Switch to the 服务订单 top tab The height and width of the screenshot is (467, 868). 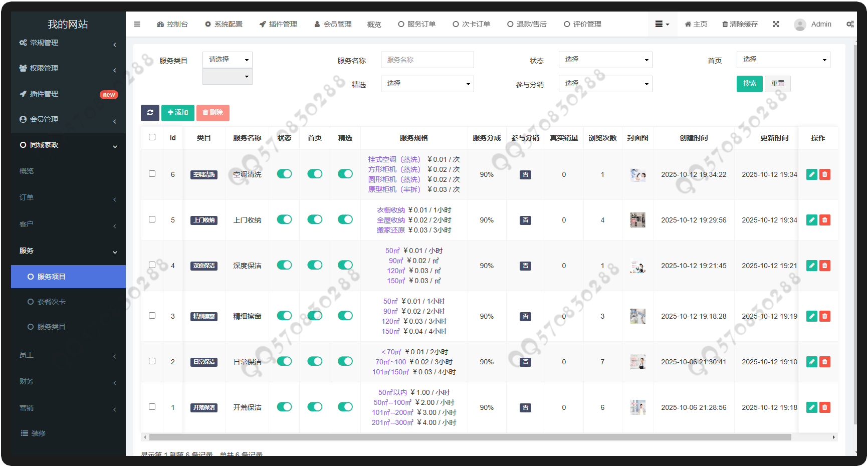[x=416, y=24]
